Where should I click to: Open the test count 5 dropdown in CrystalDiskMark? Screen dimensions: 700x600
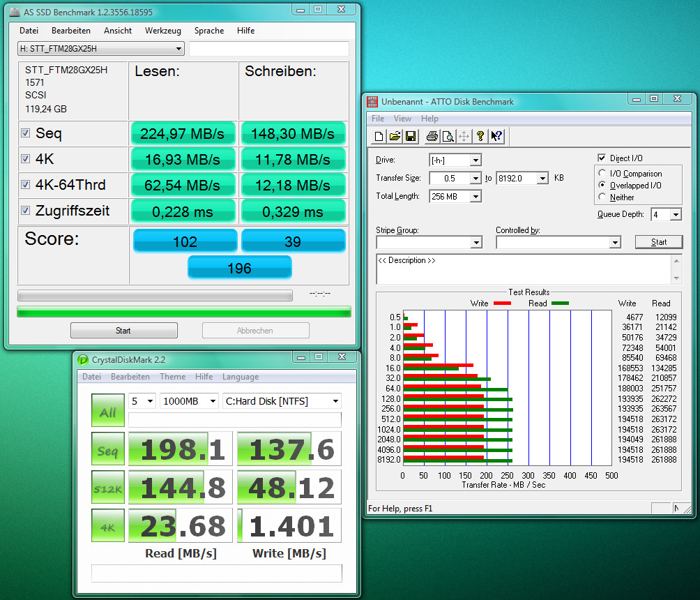142,401
